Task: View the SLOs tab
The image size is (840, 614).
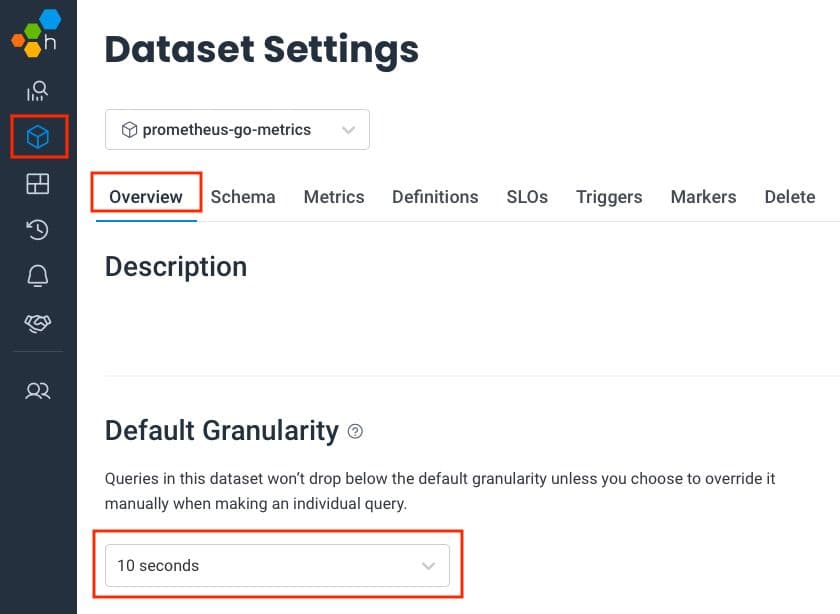Action: pyautogui.click(x=527, y=197)
